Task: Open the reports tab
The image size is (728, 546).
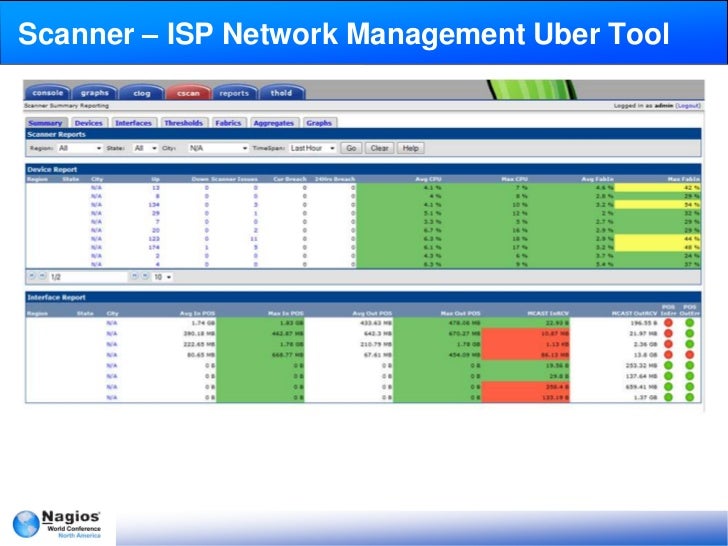Action: (x=234, y=93)
